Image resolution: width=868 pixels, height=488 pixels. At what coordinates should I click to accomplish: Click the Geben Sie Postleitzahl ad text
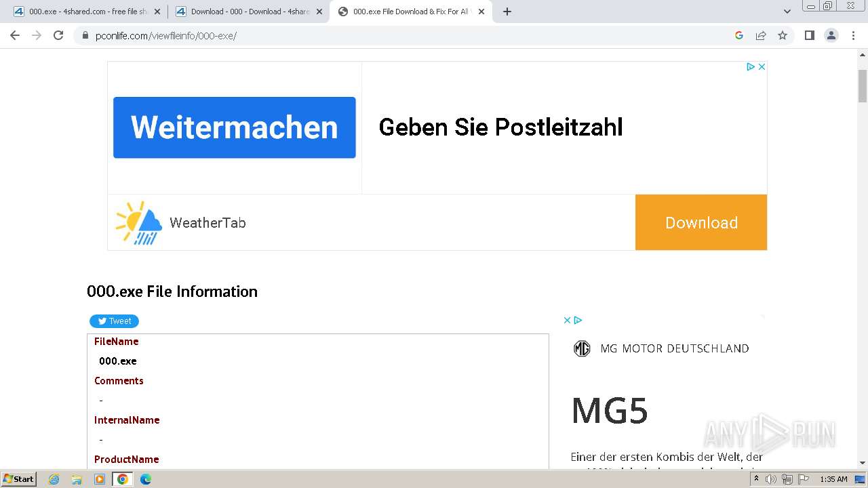coord(500,127)
